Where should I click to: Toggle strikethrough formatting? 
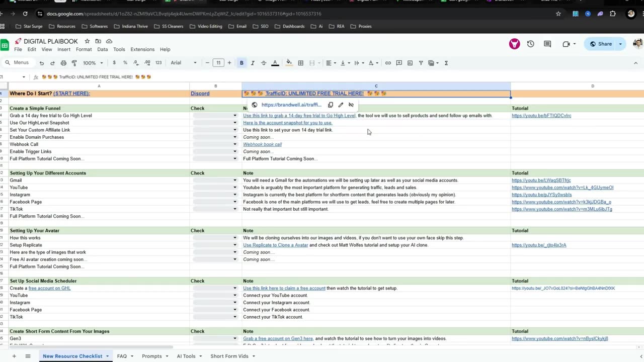(264, 63)
